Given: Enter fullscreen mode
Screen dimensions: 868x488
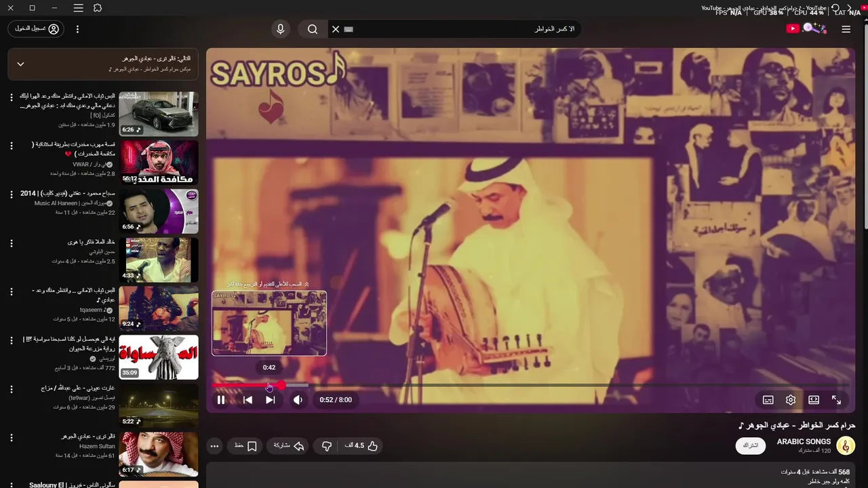Looking at the screenshot, I should point(836,400).
